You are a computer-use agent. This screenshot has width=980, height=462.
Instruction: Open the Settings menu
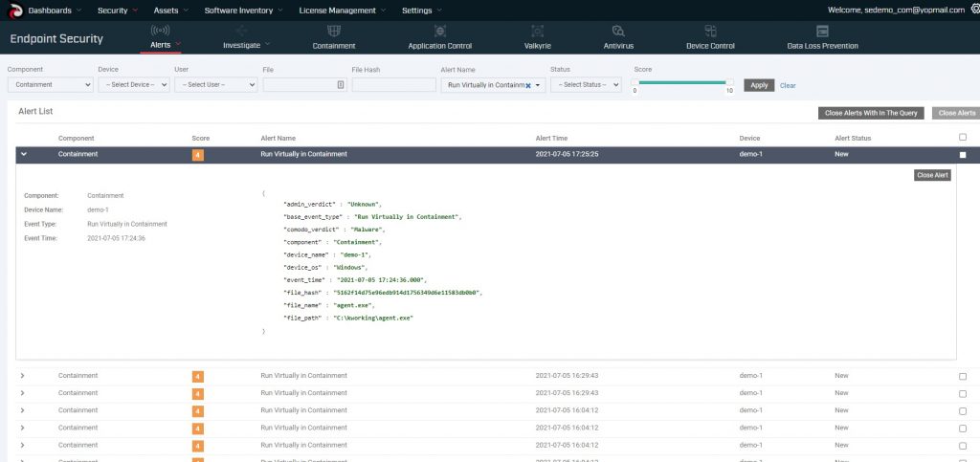[x=422, y=10]
